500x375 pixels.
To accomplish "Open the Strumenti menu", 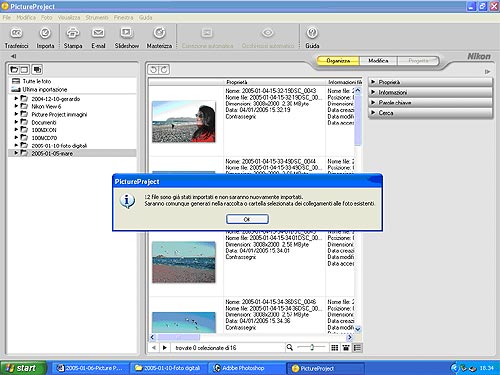I will (97, 18).
